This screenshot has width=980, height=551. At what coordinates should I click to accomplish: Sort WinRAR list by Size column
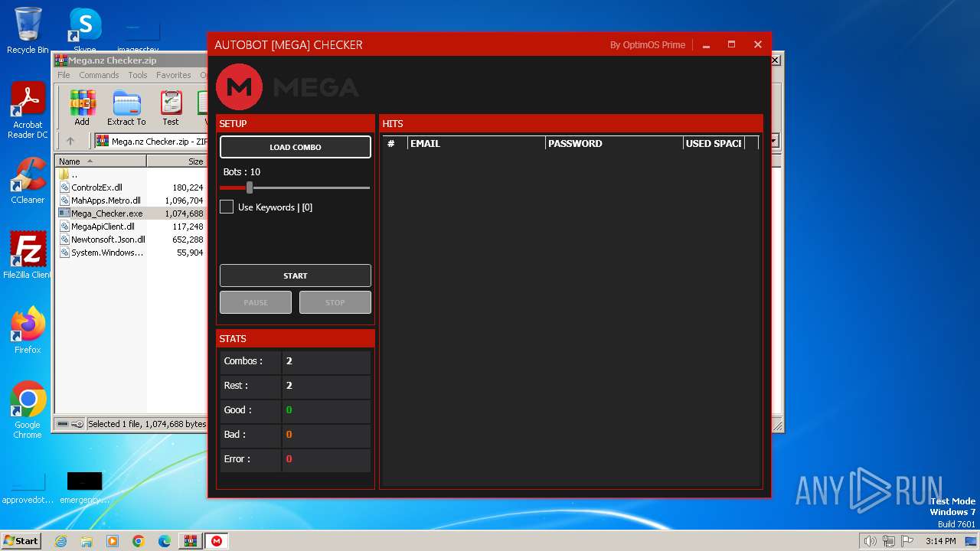coord(177,161)
